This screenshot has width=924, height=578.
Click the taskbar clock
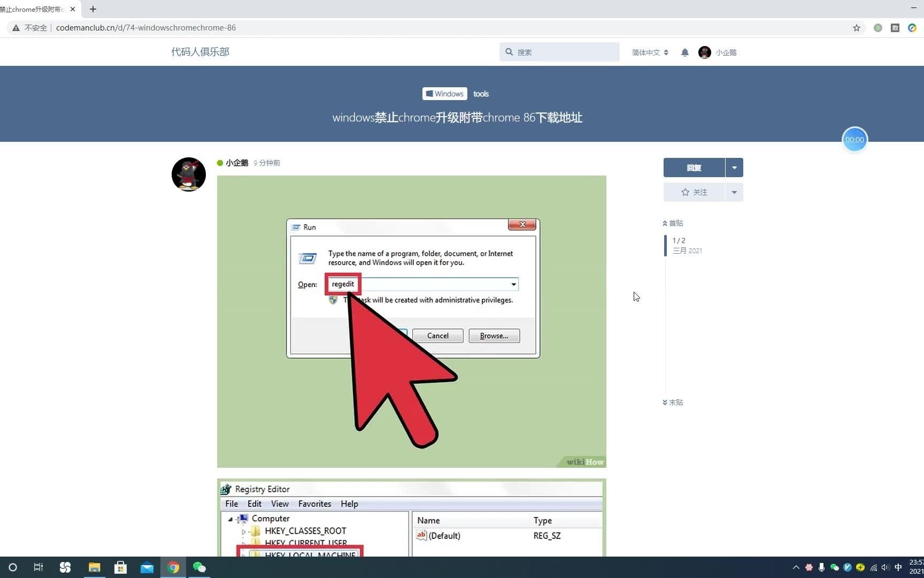pyautogui.click(x=917, y=567)
